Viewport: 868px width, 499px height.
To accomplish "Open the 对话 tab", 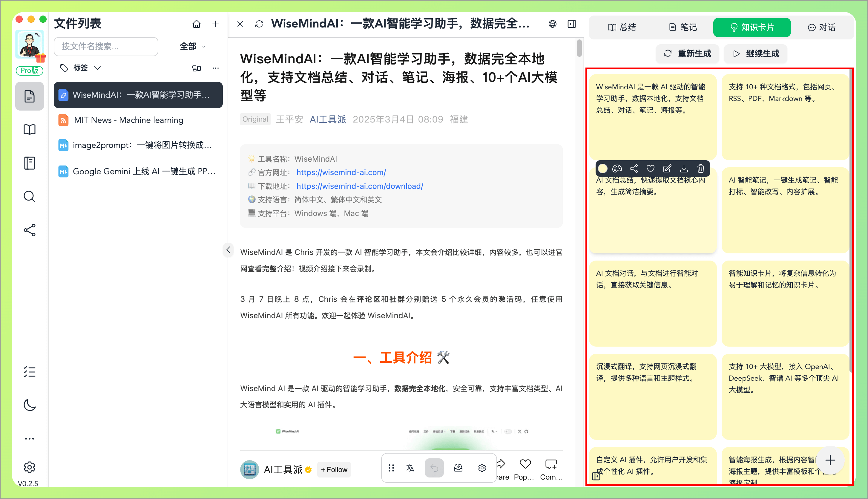I will tap(822, 27).
